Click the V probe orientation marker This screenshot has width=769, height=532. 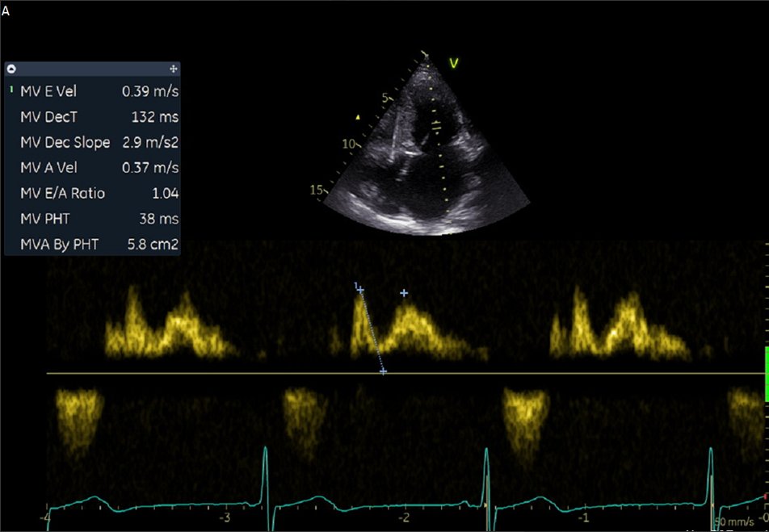[454, 63]
